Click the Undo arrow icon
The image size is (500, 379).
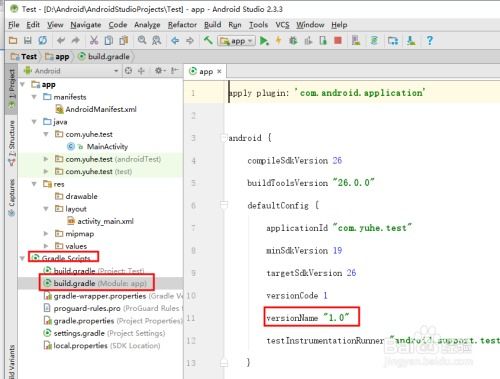(61, 41)
